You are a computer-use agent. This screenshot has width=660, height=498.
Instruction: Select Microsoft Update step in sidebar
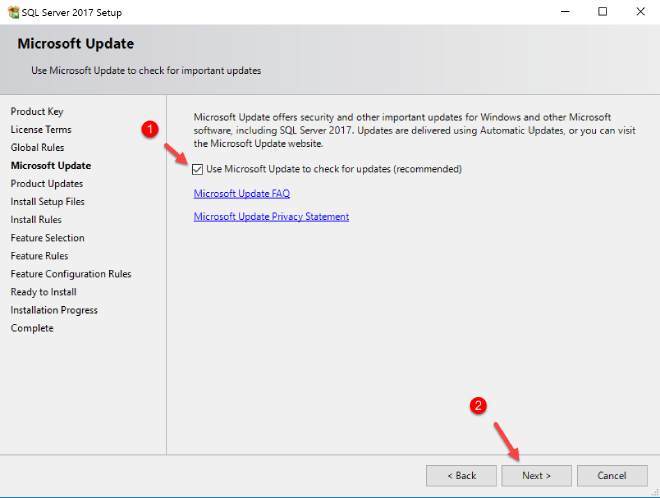coord(50,165)
